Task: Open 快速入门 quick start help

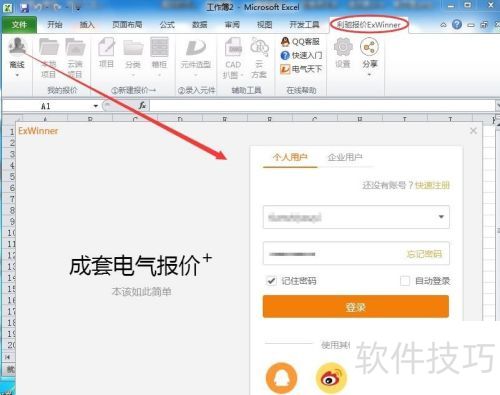Action: pos(301,55)
